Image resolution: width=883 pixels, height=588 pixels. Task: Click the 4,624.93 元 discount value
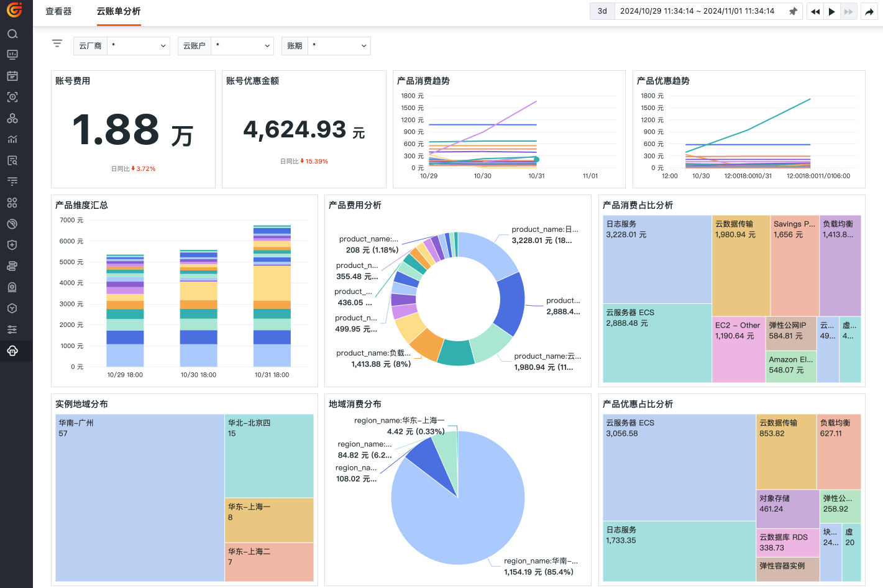click(304, 130)
